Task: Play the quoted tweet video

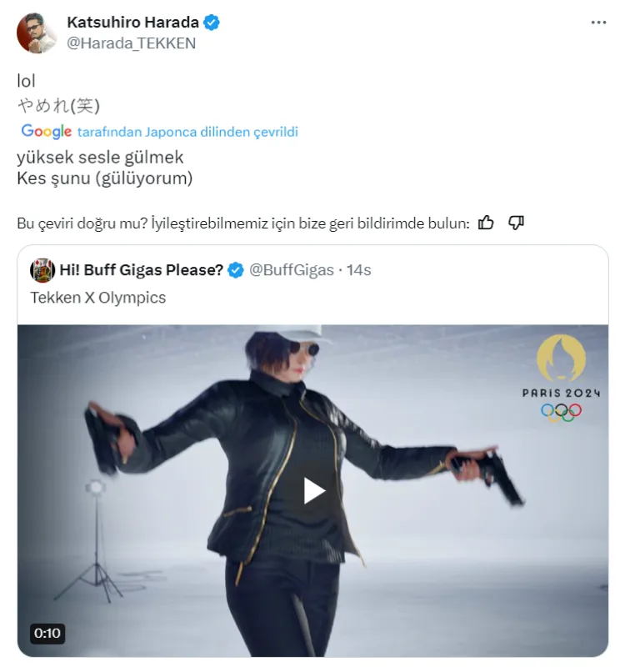Action: coord(313,490)
